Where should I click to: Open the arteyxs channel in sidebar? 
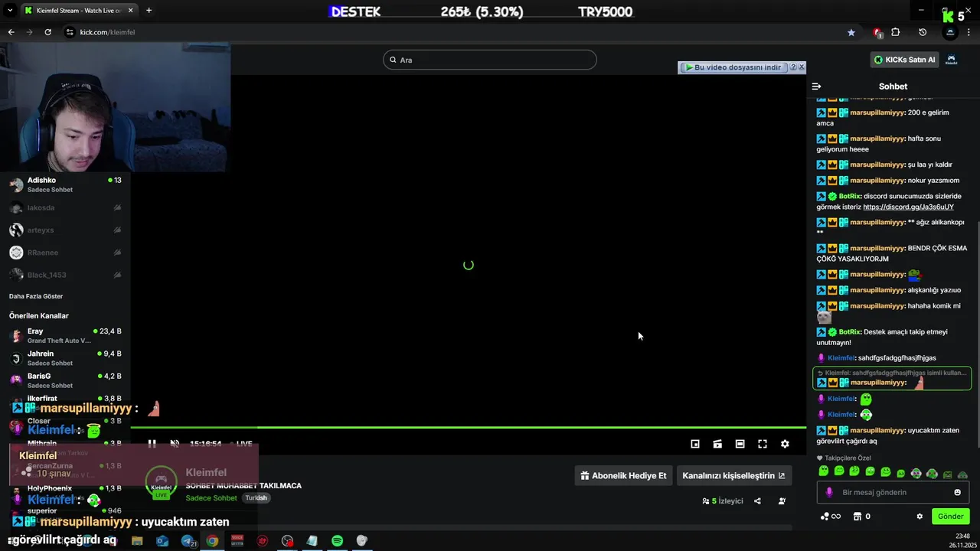pos(65,230)
